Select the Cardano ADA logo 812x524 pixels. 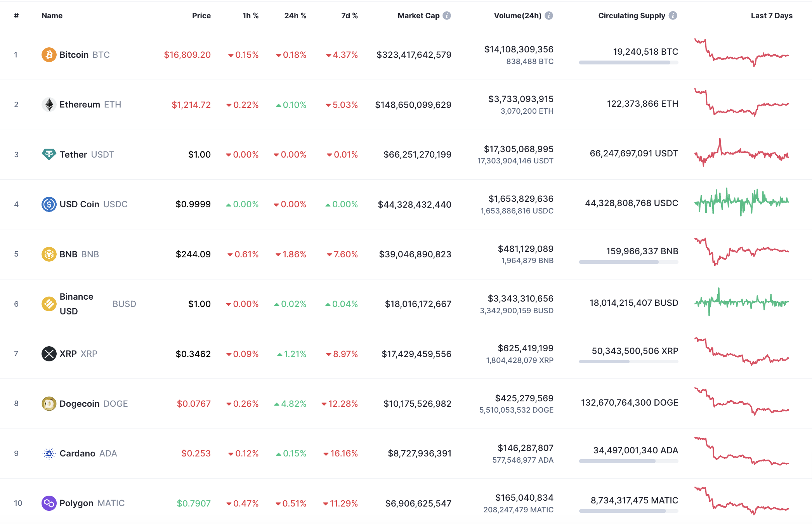point(49,453)
